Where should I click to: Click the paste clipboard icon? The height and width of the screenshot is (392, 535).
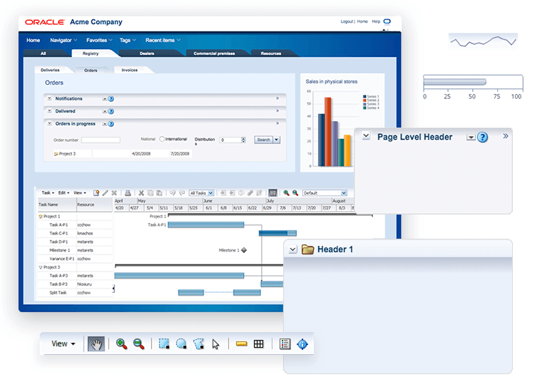(159, 193)
